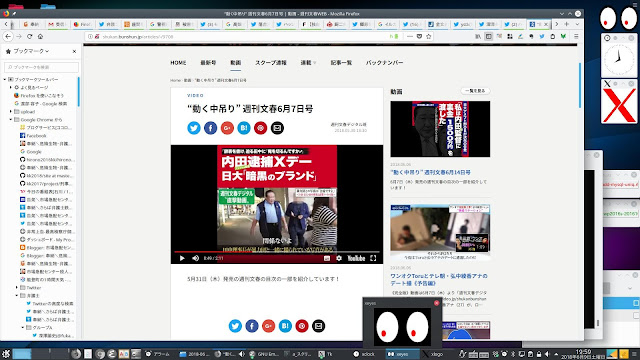The width and height of the screenshot is (640, 360).
Task: Expand the Twitter bookmark folder
Action: [x=17, y=288]
